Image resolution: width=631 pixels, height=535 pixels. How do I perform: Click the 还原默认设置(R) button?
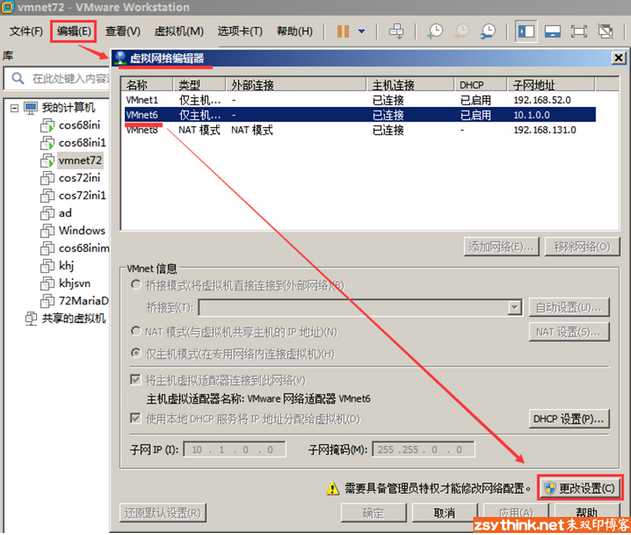click(163, 513)
